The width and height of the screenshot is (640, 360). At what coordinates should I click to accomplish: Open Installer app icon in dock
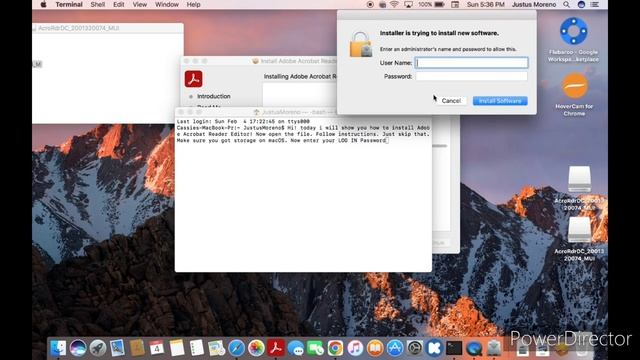pos(494,348)
